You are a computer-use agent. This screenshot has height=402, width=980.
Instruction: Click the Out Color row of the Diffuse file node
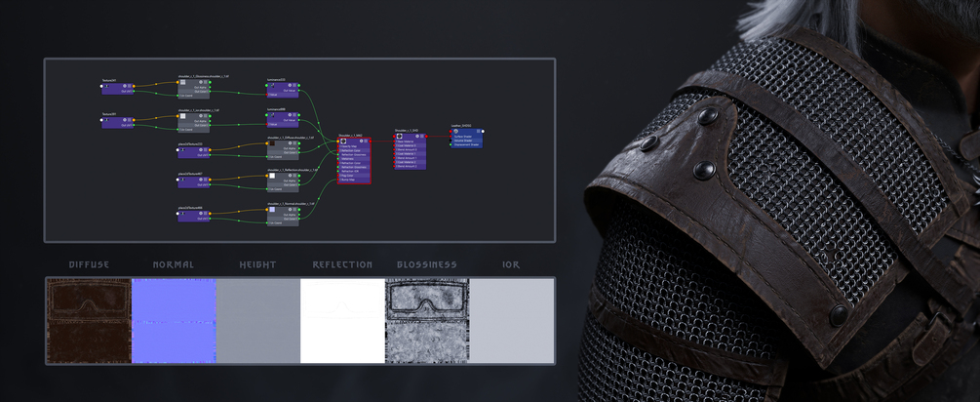pos(283,152)
